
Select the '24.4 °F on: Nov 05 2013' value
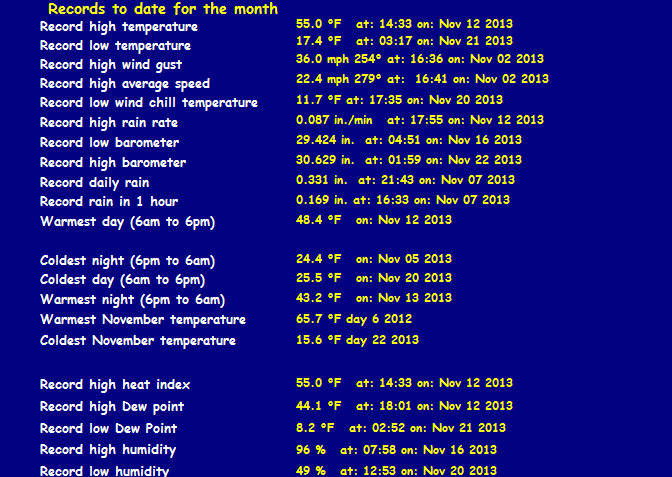(374, 259)
